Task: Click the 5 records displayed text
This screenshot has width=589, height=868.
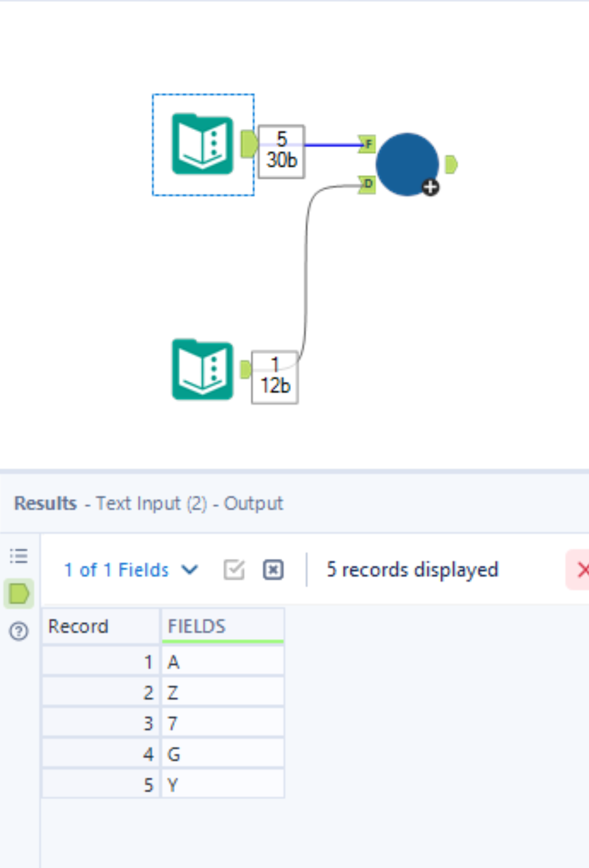Action: point(412,569)
